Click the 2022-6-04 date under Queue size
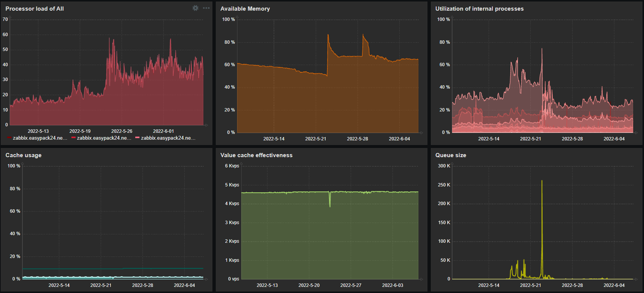The width and height of the screenshot is (644, 293). [614, 285]
